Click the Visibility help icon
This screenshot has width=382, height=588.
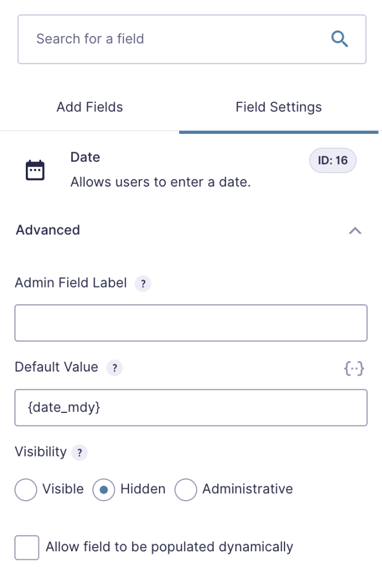pos(80,452)
